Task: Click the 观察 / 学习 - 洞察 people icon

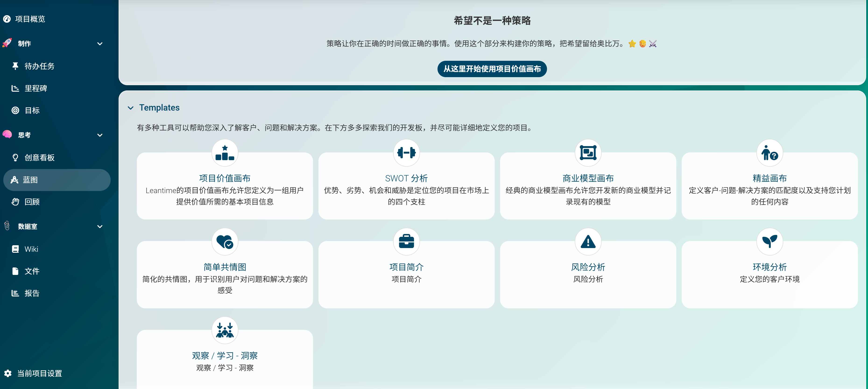Action: coord(225,330)
